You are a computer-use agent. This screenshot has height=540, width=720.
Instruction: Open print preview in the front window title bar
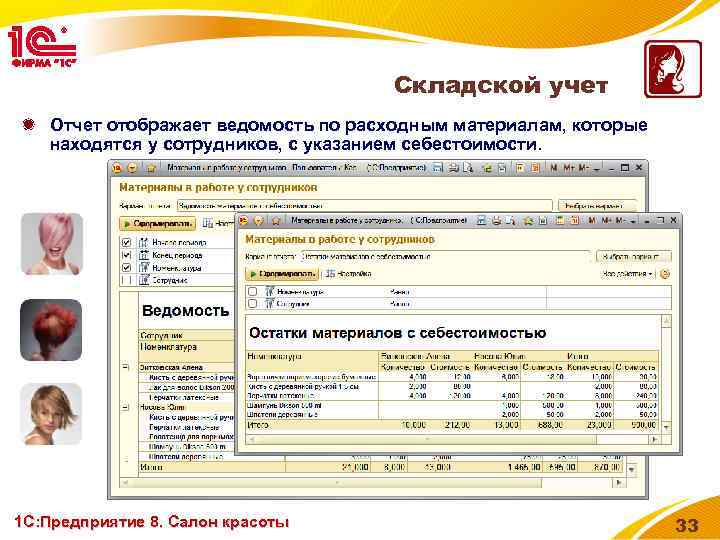click(510, 221)
